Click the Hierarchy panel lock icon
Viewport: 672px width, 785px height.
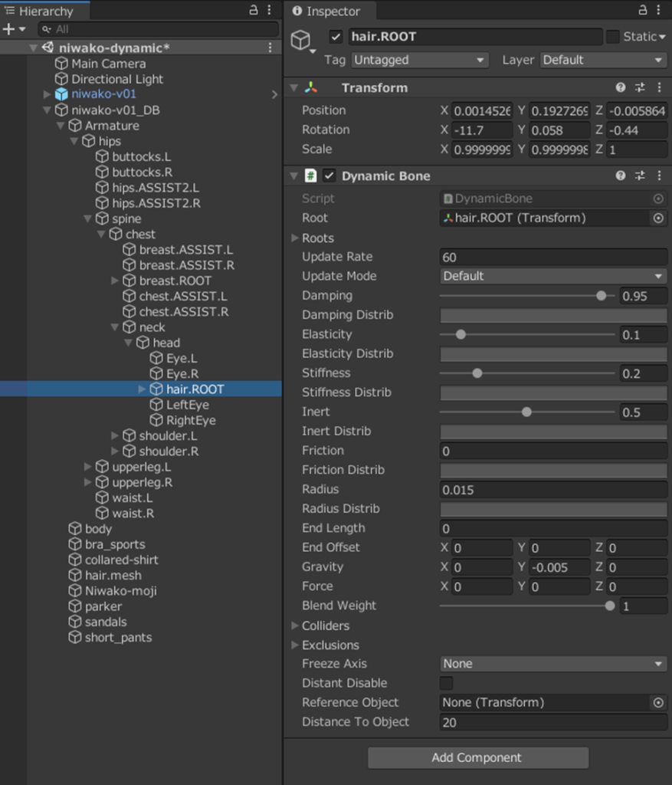(x=254, y=11)
